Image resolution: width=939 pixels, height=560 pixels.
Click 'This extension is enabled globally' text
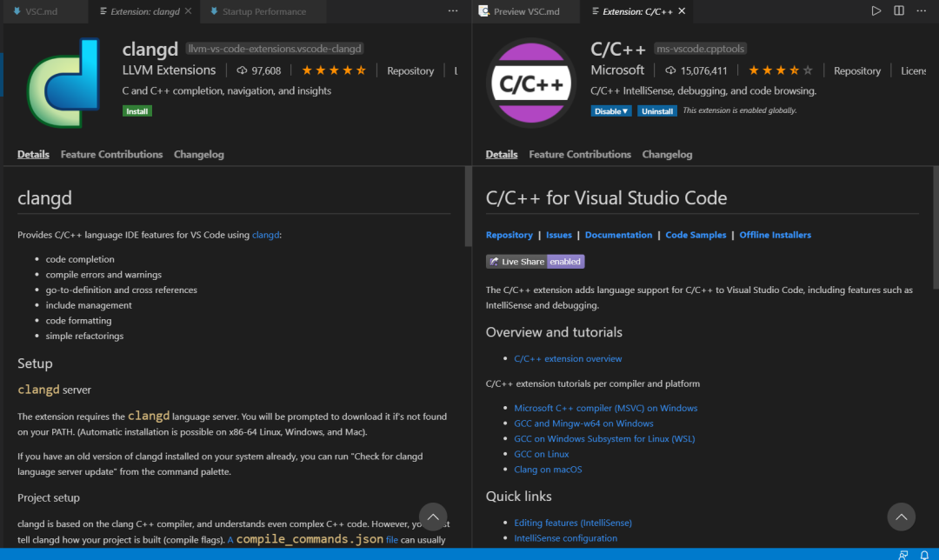740,110
